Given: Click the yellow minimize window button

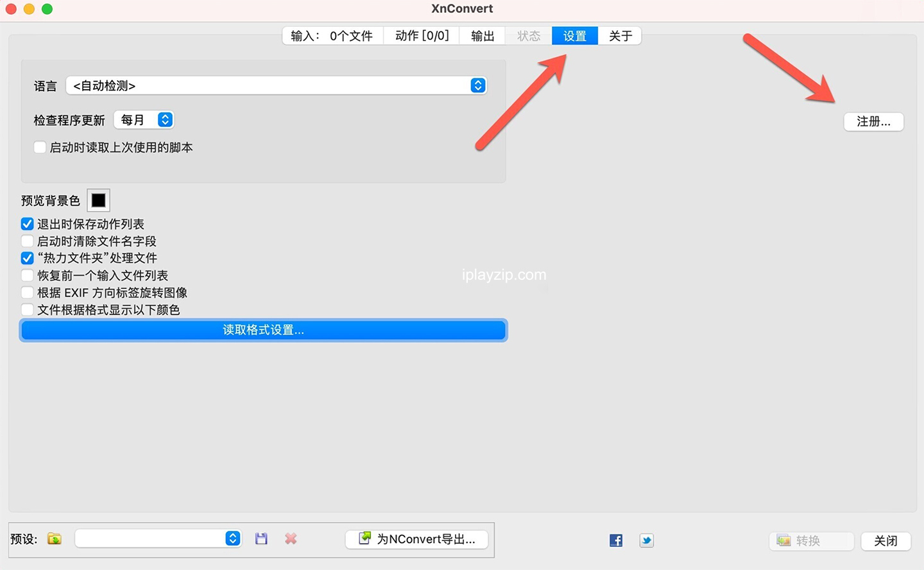Looking at the screenshot, I should coord(29,9).
